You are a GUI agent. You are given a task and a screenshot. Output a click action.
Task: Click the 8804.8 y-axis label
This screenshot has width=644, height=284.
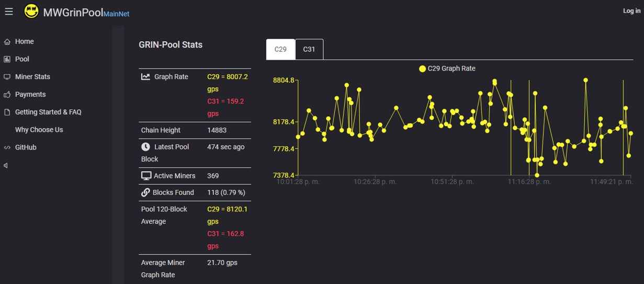(x=284, y=81)
